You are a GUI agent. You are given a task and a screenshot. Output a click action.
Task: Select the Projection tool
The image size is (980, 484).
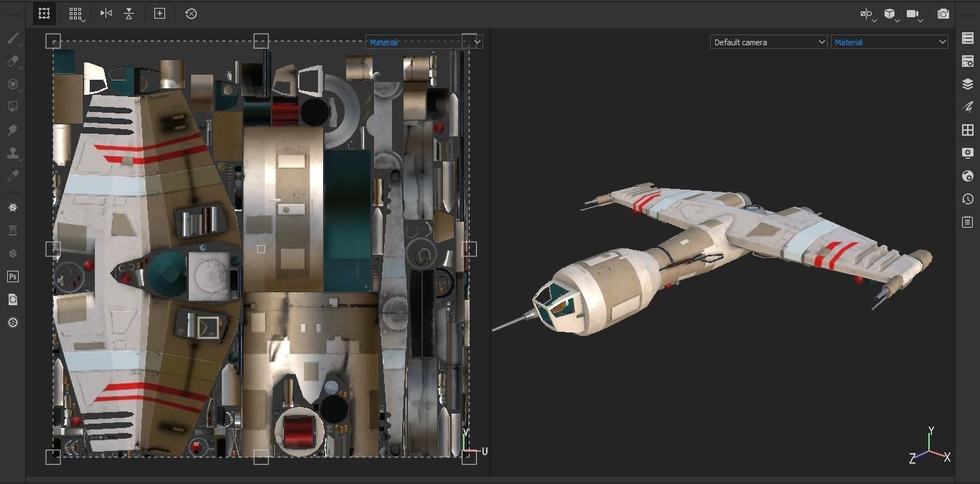[12, 85]
